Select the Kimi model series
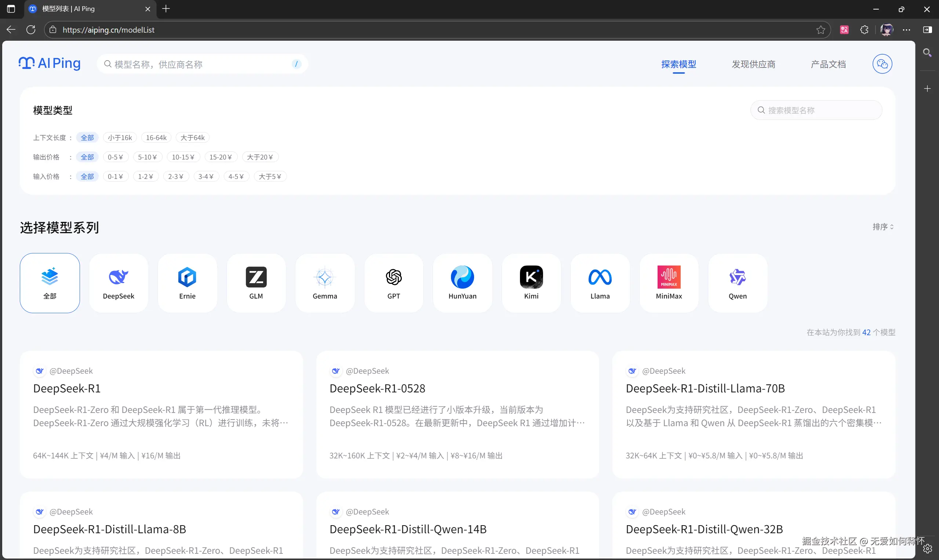 point(531,282)
